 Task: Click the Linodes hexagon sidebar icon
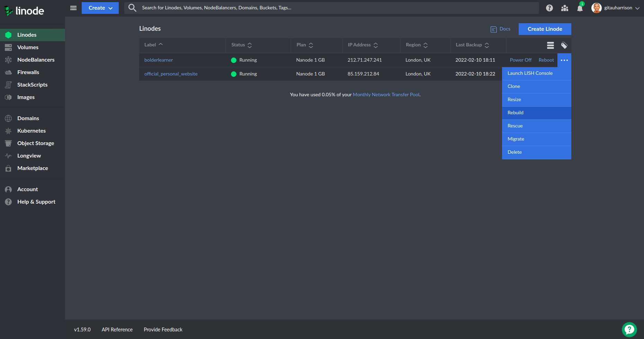(8, 35)
